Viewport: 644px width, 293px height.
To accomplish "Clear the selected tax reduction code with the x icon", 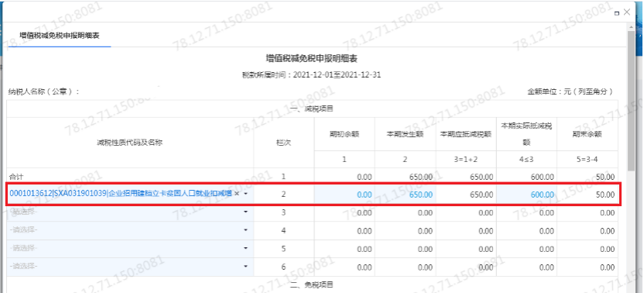I will point(237,194).
